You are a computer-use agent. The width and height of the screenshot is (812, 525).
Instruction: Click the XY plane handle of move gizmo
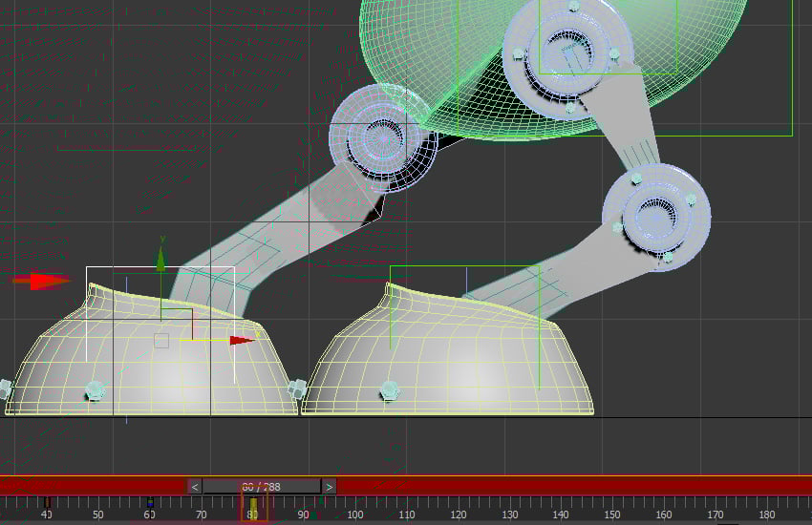177,325
